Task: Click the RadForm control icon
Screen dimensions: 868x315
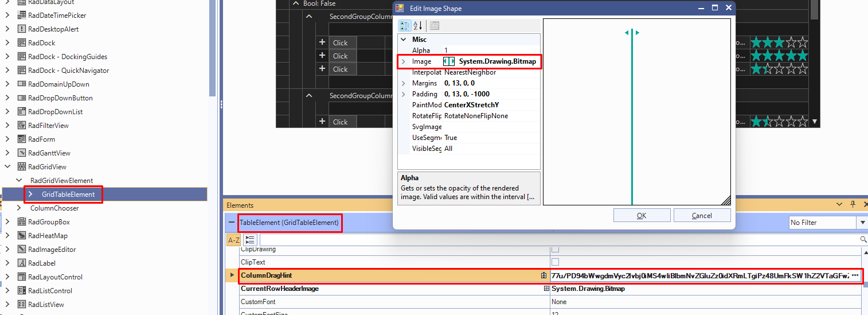Action: [x=22, y=139]
